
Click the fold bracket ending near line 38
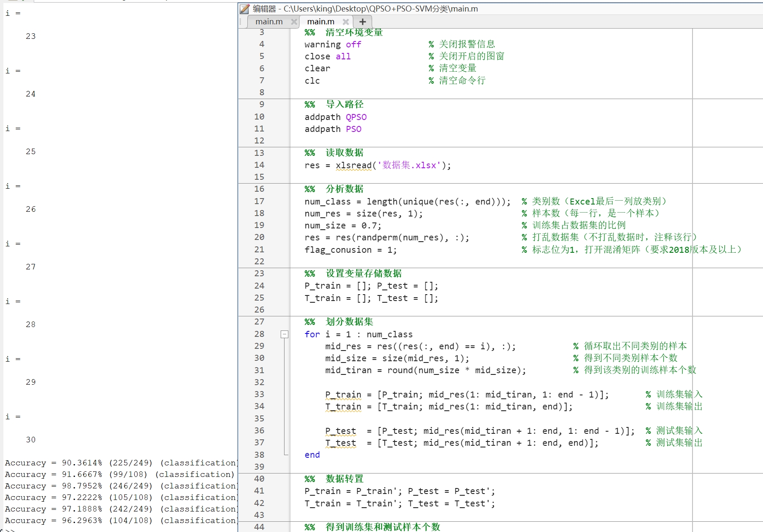(x=285, y=454)
